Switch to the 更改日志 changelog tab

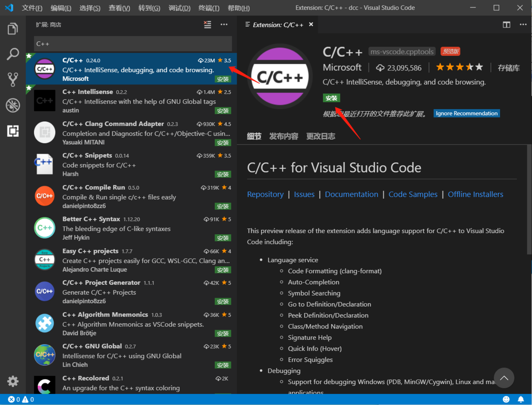coord(320,136)
